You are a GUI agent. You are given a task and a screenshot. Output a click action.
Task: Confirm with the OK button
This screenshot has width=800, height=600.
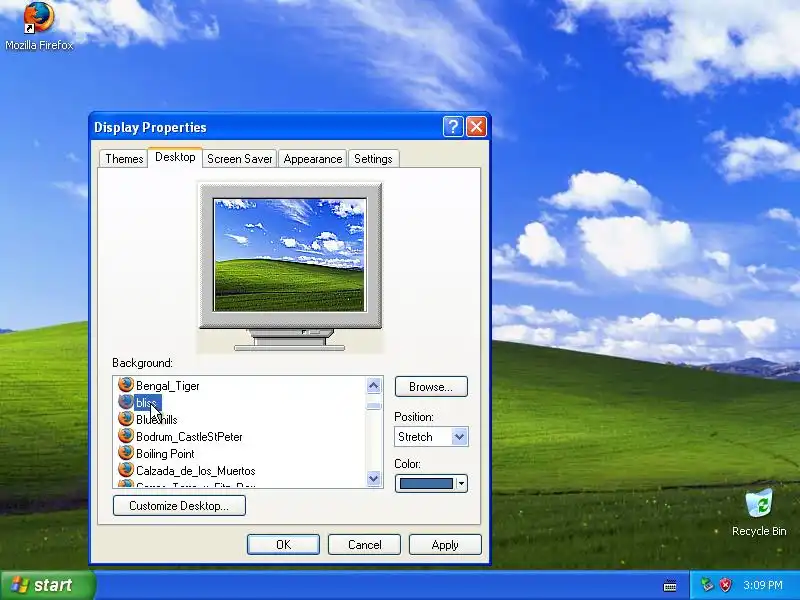(283, 545)
